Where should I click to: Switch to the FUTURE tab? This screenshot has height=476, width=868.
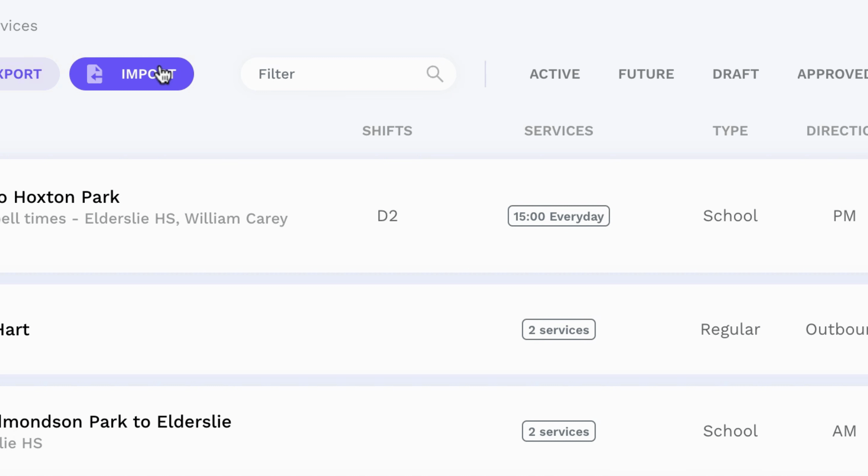646,74
